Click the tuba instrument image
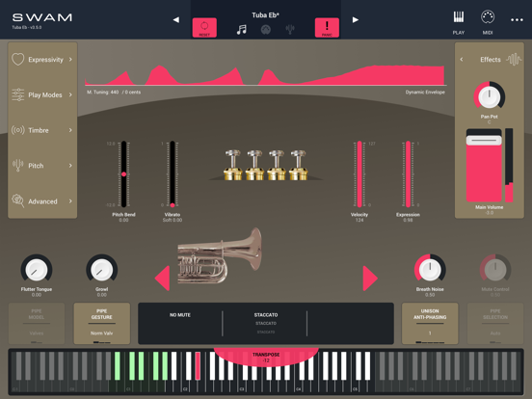Viewport: 532px width, 399px height. pyautogui.click(x=220, y=256)
